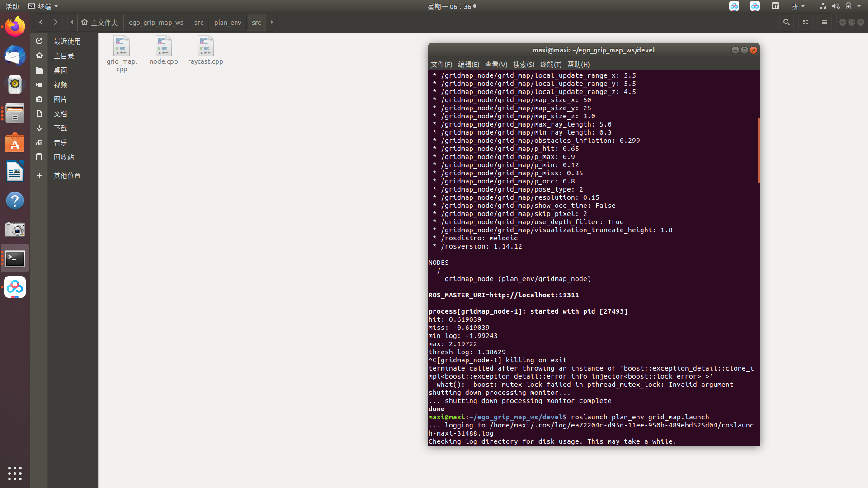Click the 图片 folder icon in sidebar
The width and height of the screenshot is (868, 488).
[x=39, y=99]
